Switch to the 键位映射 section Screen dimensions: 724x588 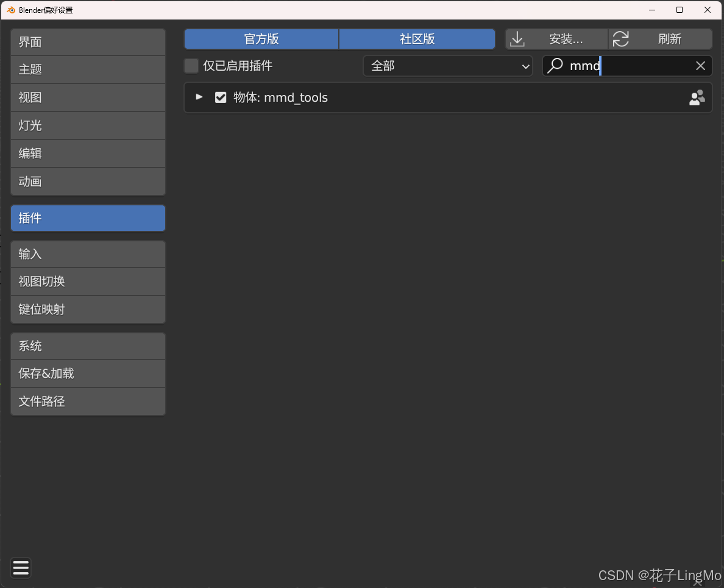point(88,310)
